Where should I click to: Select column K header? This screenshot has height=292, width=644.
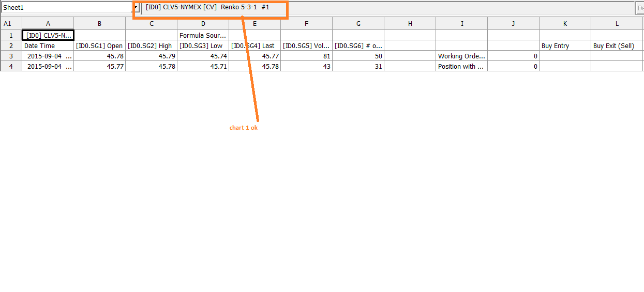pyautogui.click(x=565, y=24)
